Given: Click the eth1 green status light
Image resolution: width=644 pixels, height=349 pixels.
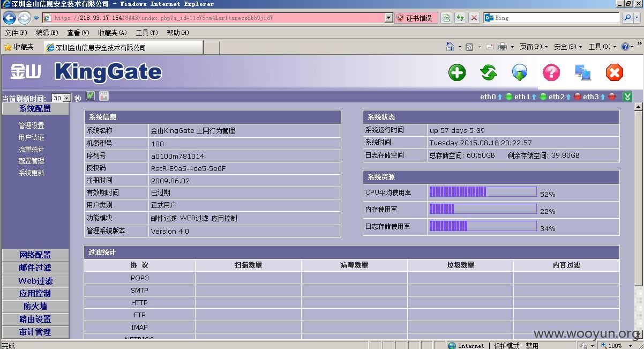Looking at the screenshot, I should [x=543, y=97].
